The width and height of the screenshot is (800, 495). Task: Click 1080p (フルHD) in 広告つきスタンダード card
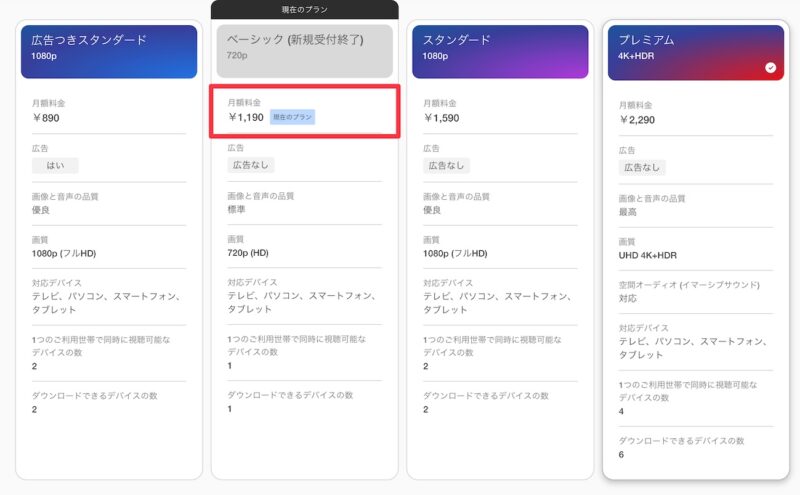[63, 253]
